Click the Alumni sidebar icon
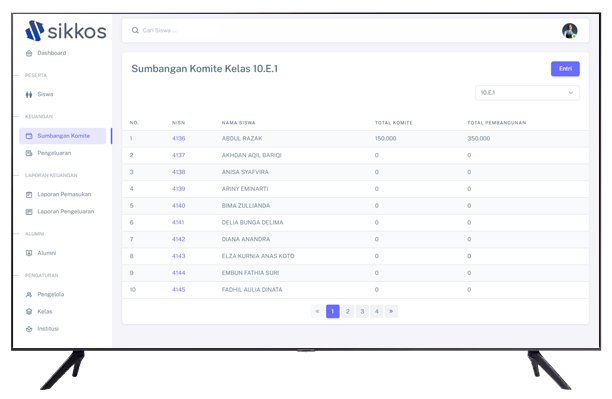 point(29,253)
